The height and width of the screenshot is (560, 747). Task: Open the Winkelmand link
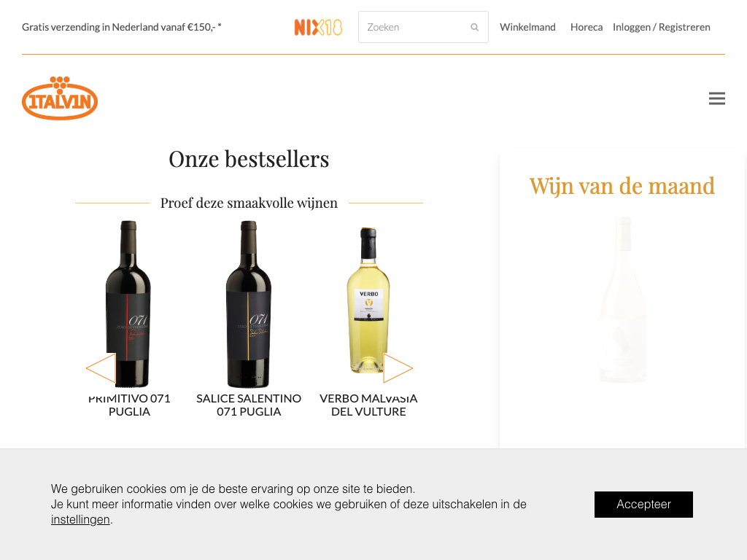pyautogui.click(x=527, y=27)
